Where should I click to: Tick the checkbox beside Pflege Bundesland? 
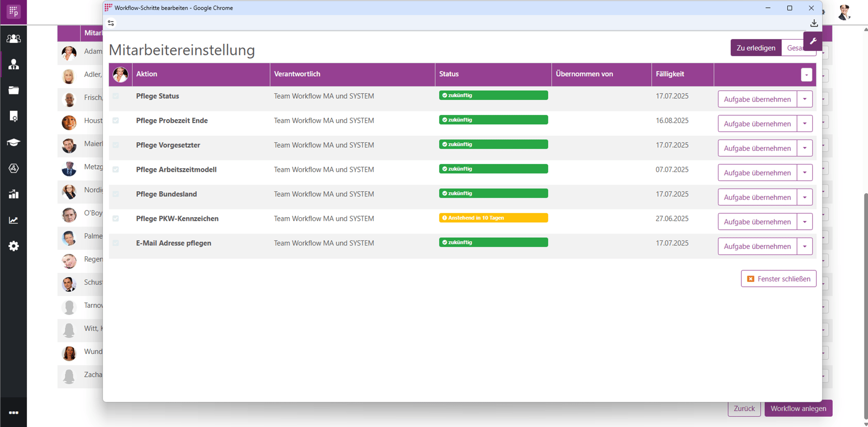click(115, 194)
